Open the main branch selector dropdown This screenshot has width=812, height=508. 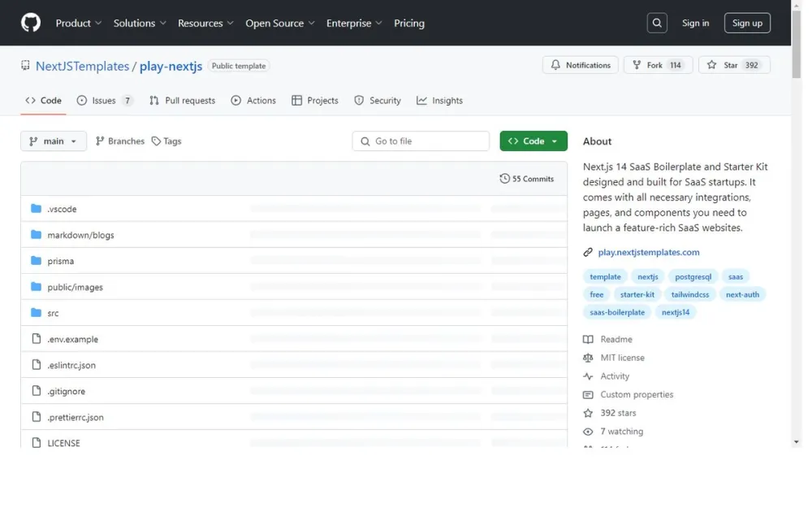[x=54, y=141]
